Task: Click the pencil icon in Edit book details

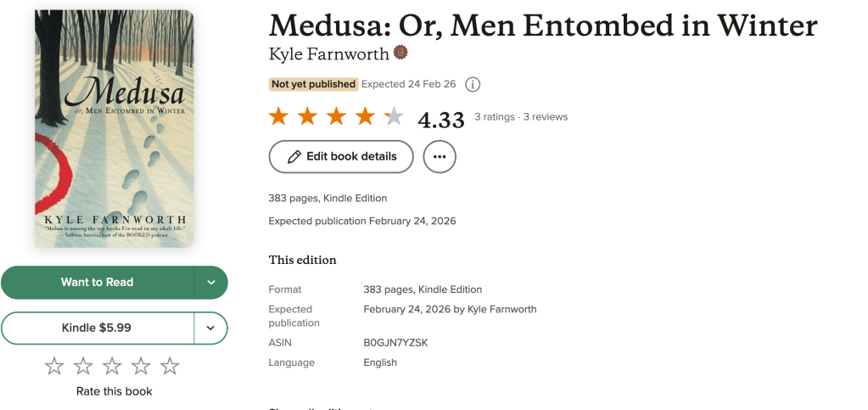Action: (x=294, y=156)
